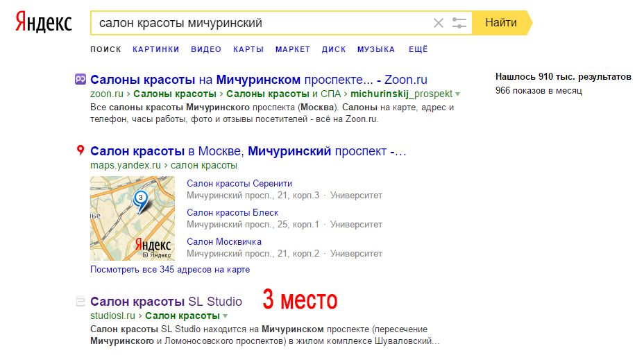This screenshot has height=362, width=644.
Task: Open Салон красоты SL Studio result title
Action: [167, 302]
